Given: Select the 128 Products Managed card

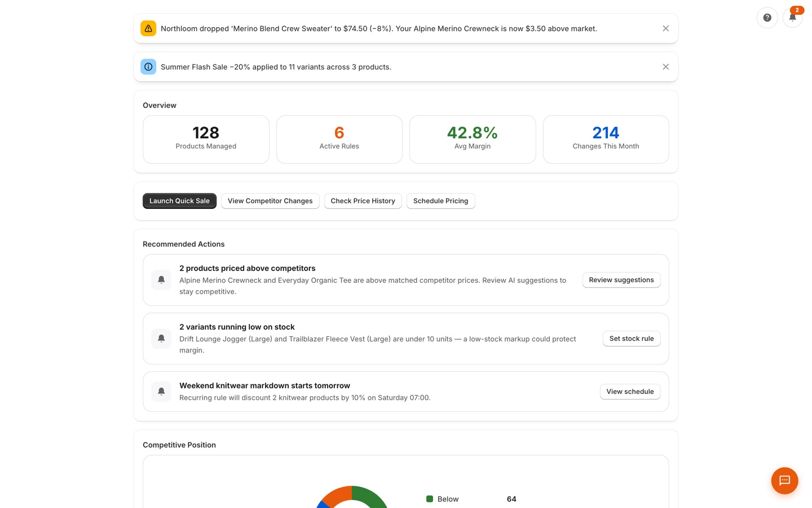Looking at the screenshot, I should tap(206, 139).
